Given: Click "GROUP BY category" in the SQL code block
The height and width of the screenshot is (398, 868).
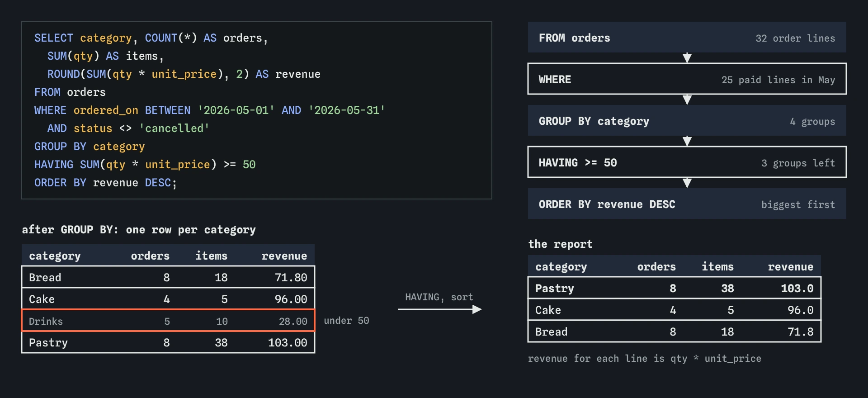Looking at the screenshot, I should (90, 147).
